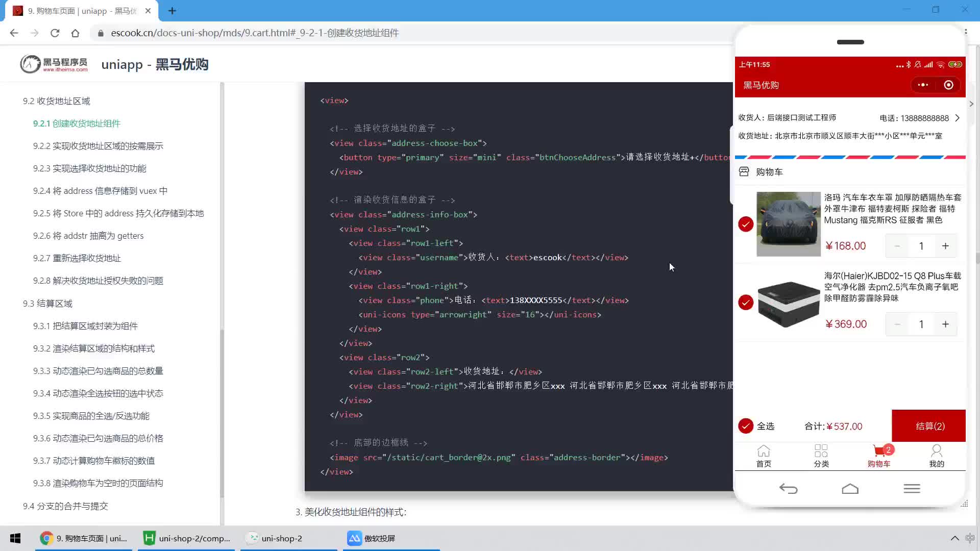Open 9.3.7 动态计算购物车徽标的数值
The height and width of the screenshot is (551, 980).
pos(94,461)
